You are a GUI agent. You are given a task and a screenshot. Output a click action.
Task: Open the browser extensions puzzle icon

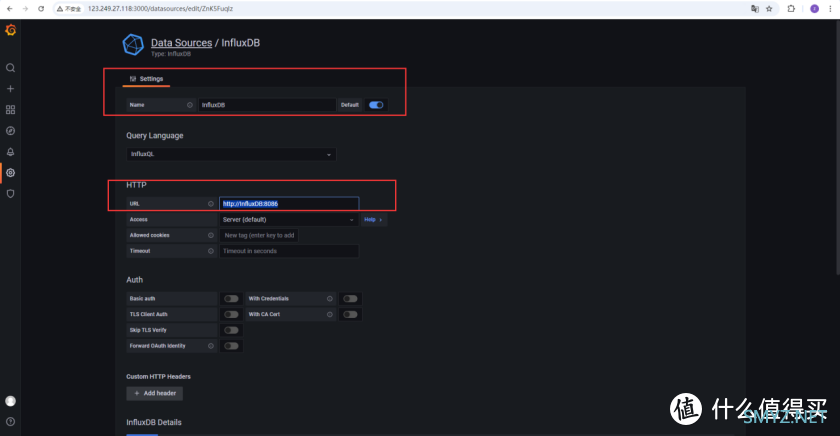coord(791,9)
